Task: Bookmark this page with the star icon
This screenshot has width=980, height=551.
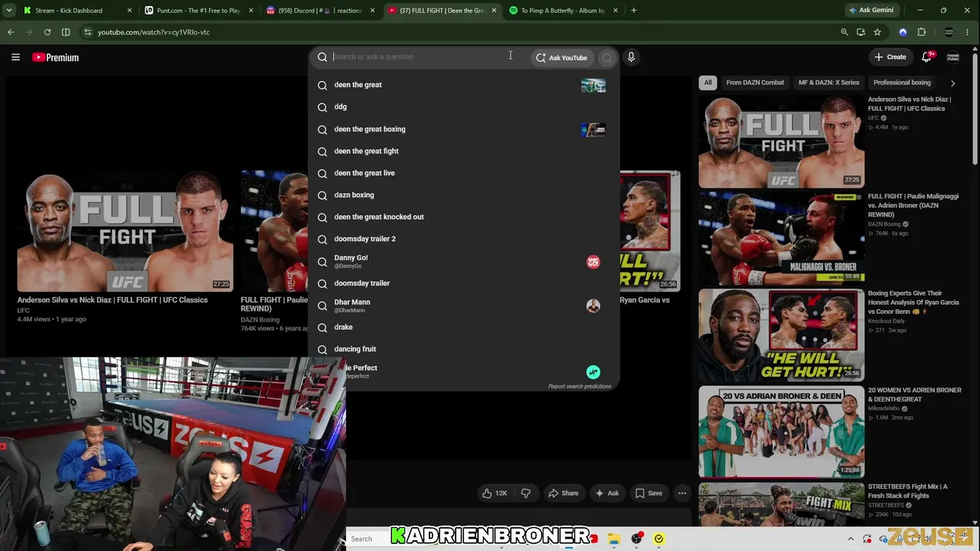Action: point(877,32)
